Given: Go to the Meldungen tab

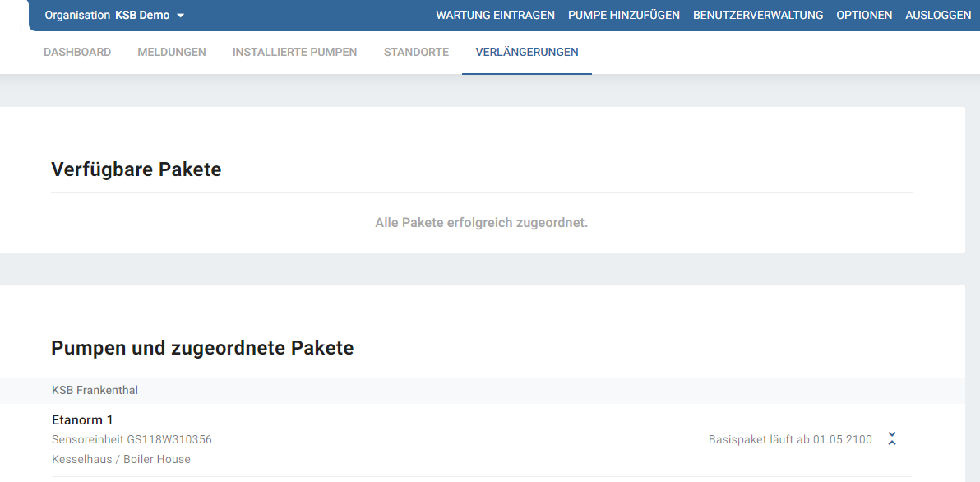Looking at the screenshot, I should point(172,52).
